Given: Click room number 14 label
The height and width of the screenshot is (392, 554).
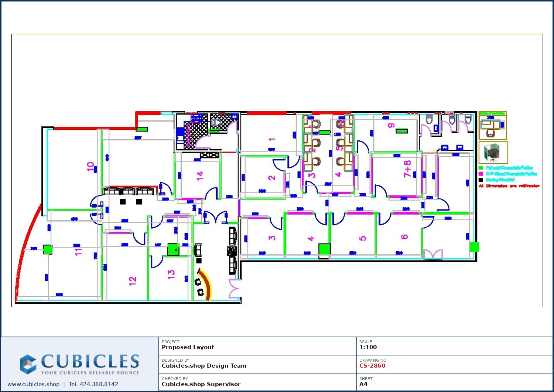Looking at the screenshot, I should point(200,175).
